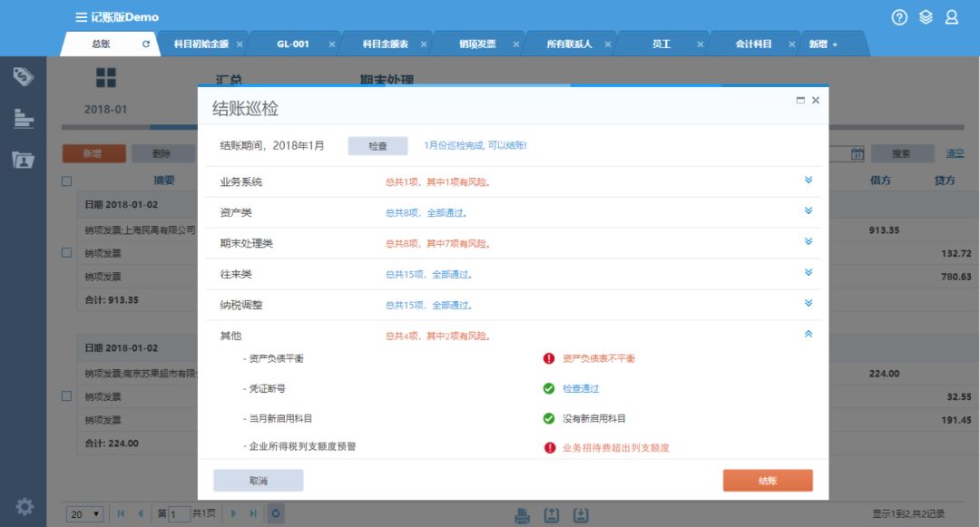Screen dimensions: 980x527
Task: Refresh the 总账 tab with reload icon
Action: [x=146, y=44]
